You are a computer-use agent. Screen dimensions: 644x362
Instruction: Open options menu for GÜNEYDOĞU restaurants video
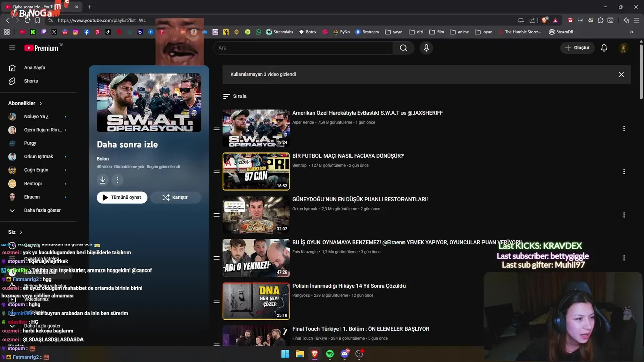[624, 215]
